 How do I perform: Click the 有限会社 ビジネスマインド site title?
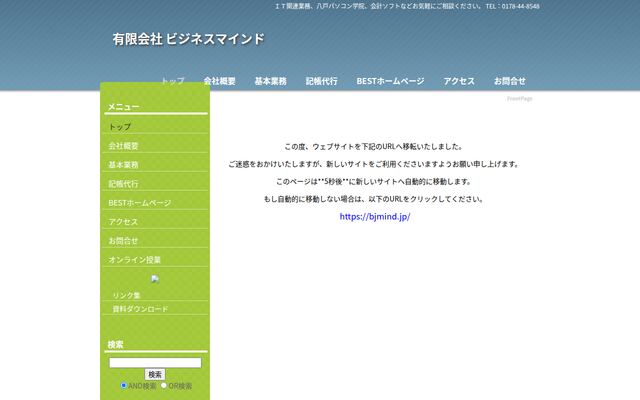[189, 39]
